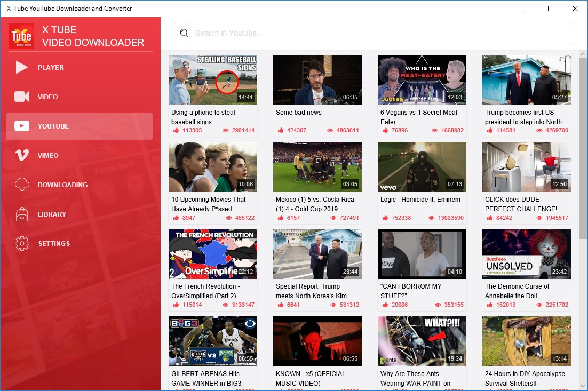
Task: Click the view count 13083590
Action: (x=450, y=218)
